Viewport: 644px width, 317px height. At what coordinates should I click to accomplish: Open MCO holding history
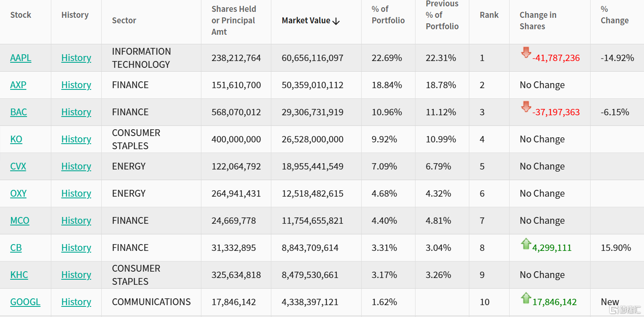[x=76, y=220]
